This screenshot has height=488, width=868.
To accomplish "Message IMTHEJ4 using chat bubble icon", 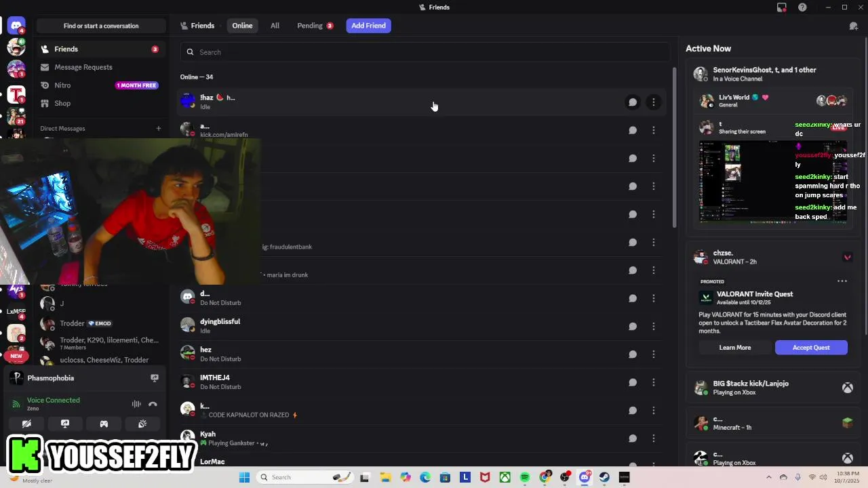I will click(633, 382).
